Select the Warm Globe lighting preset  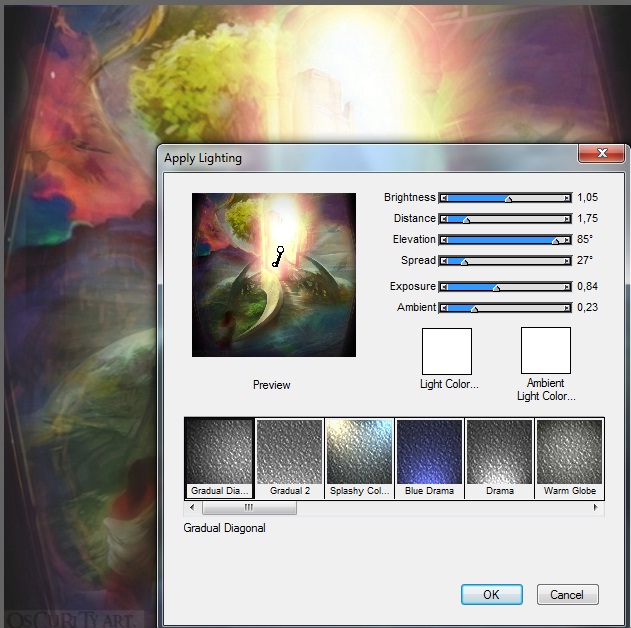(x=569, y=458)
